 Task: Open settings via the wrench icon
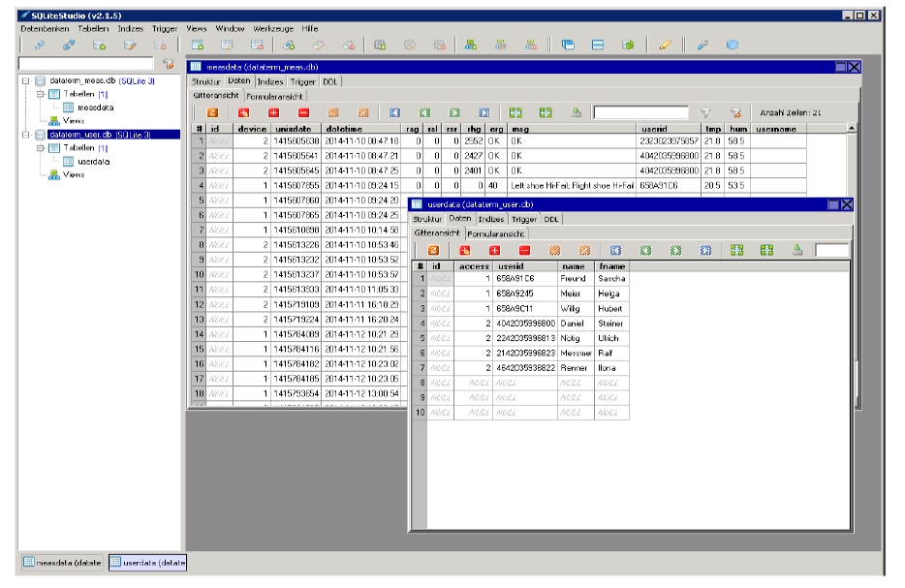click(702, 45)
